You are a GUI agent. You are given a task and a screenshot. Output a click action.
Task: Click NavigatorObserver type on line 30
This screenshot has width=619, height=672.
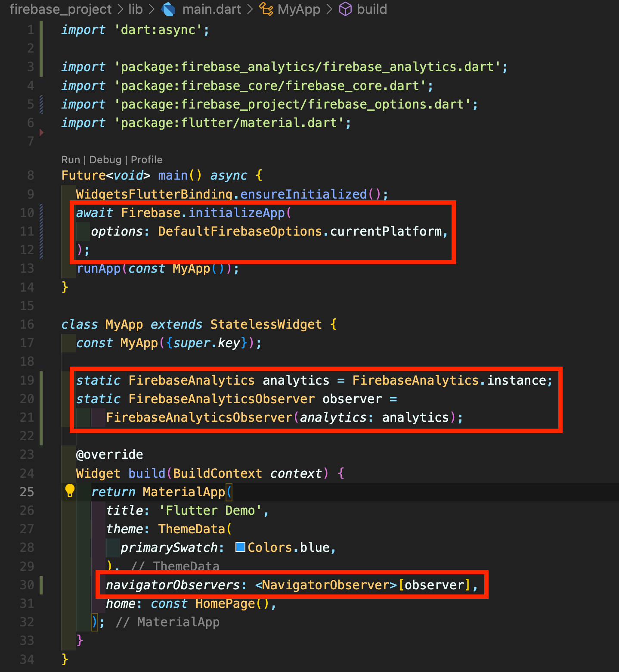(326, 585)
